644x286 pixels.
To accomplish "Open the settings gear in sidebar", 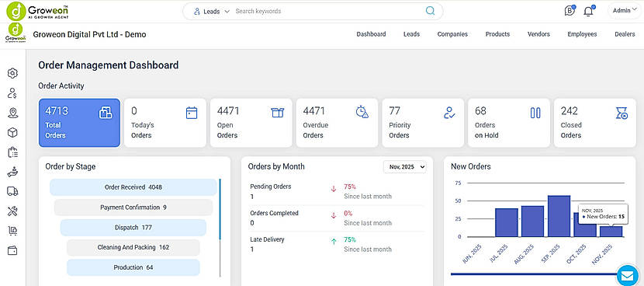I will point(12,73).
